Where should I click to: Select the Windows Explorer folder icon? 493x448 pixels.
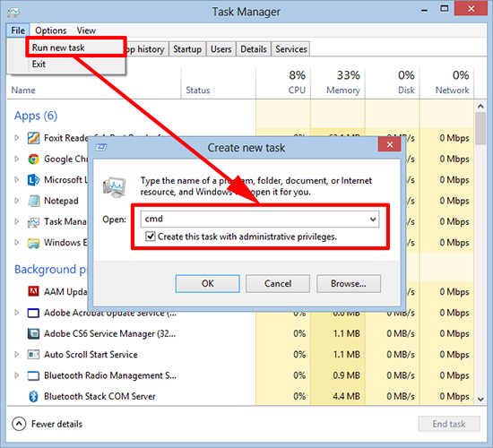[33, 243]
